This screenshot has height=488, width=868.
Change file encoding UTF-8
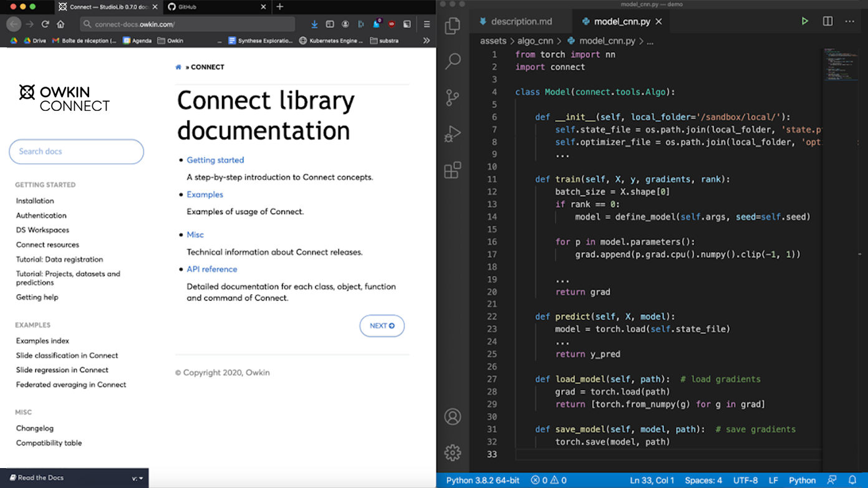pos(745,481)
